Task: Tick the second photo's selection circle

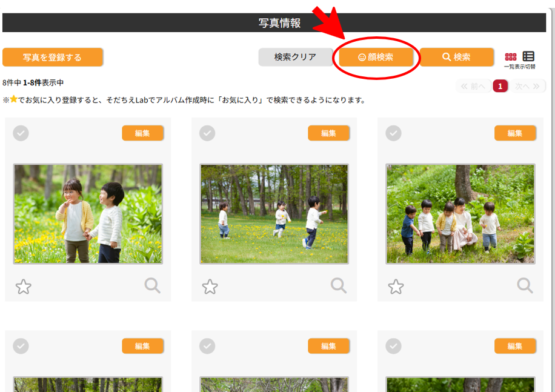Action: [x=207, y=133]
